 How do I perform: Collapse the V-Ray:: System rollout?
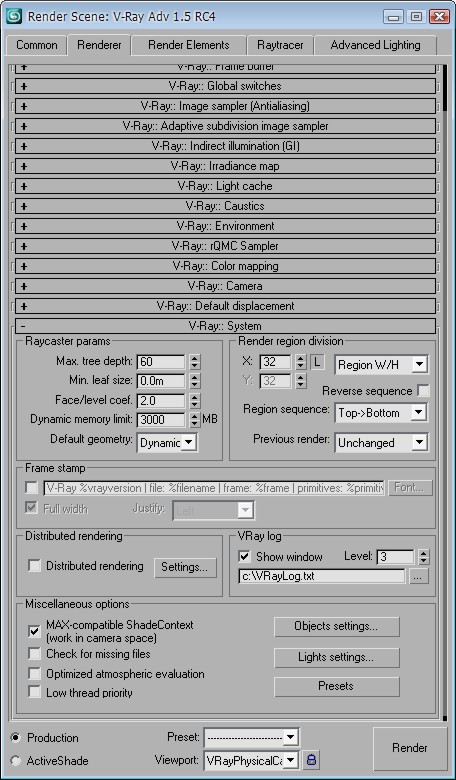pos(225,326)
